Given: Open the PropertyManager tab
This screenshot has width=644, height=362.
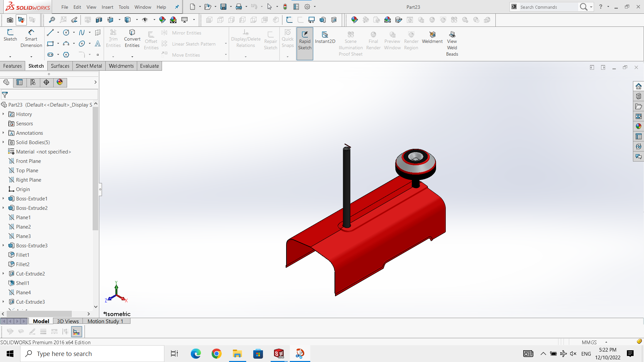Looking at the screenshot, I should (19, 82).
